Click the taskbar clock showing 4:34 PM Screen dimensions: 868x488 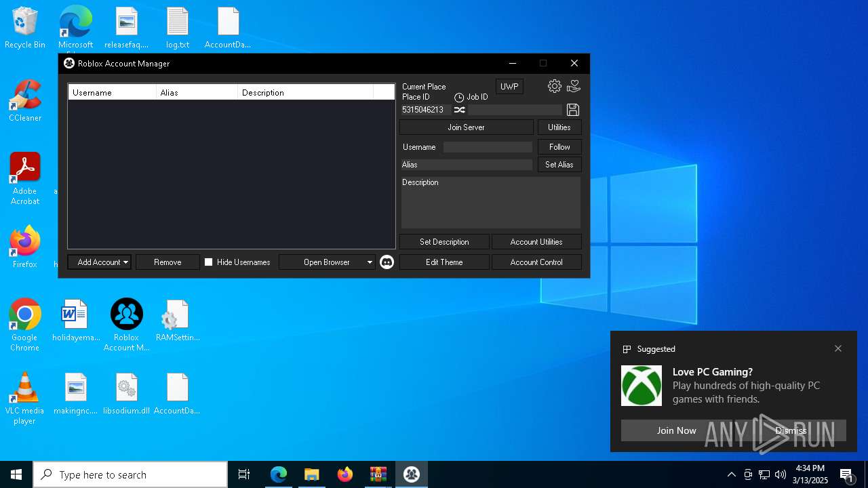click(x=811, y=474)
